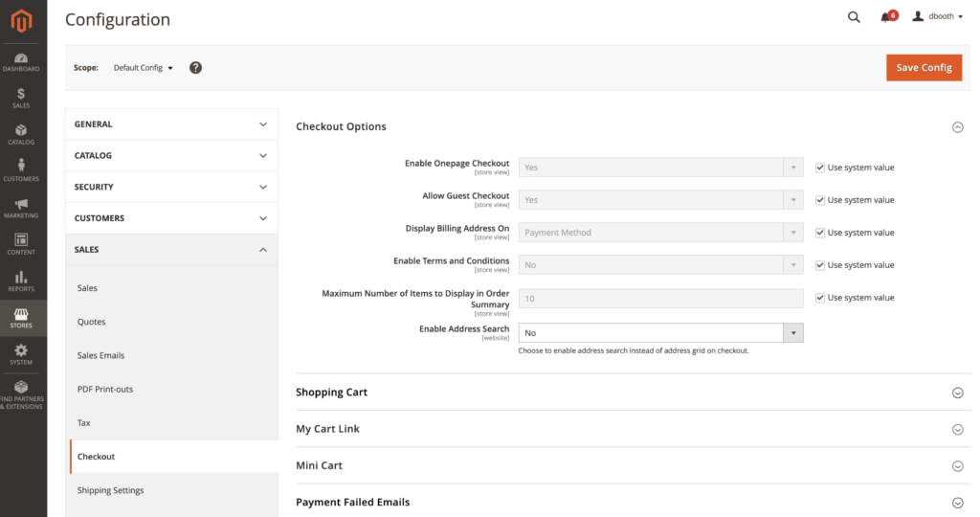
Task: Open the Dashboard sidebar icon
Action: pos(21,60)
